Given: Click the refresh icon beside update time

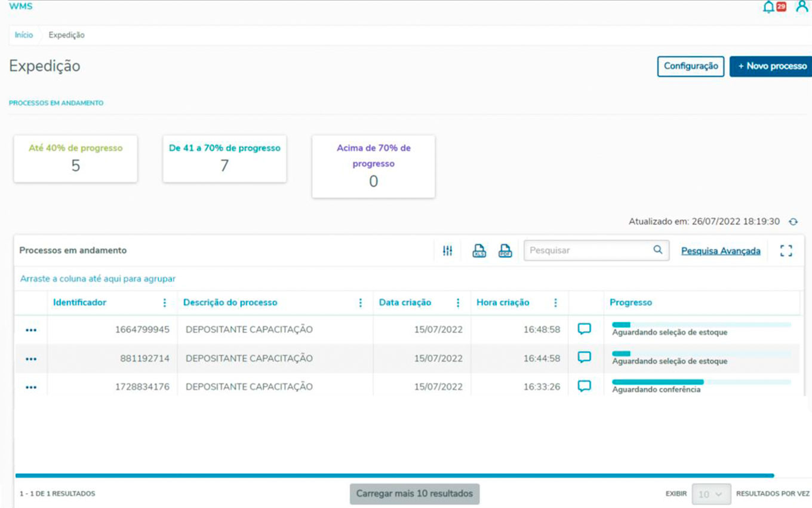Looking at the screenshot, I should [x=793, y=222].
